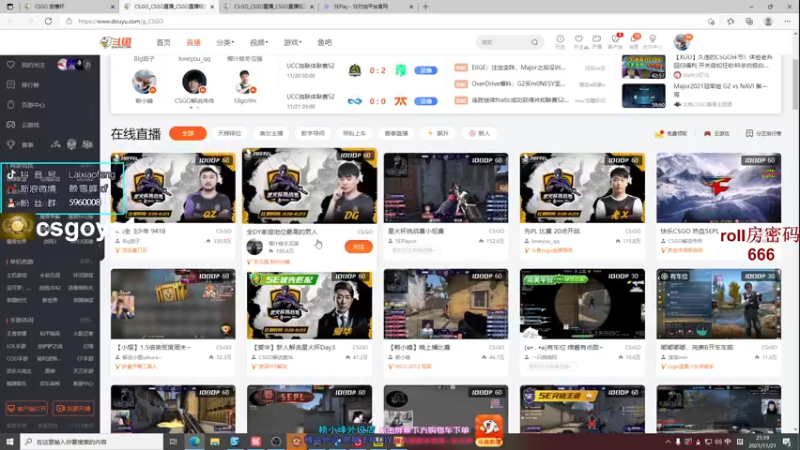Click the orange shopping cart overlay icon
This screenshot has height=450, width=800.
click(x=489, y=430)
